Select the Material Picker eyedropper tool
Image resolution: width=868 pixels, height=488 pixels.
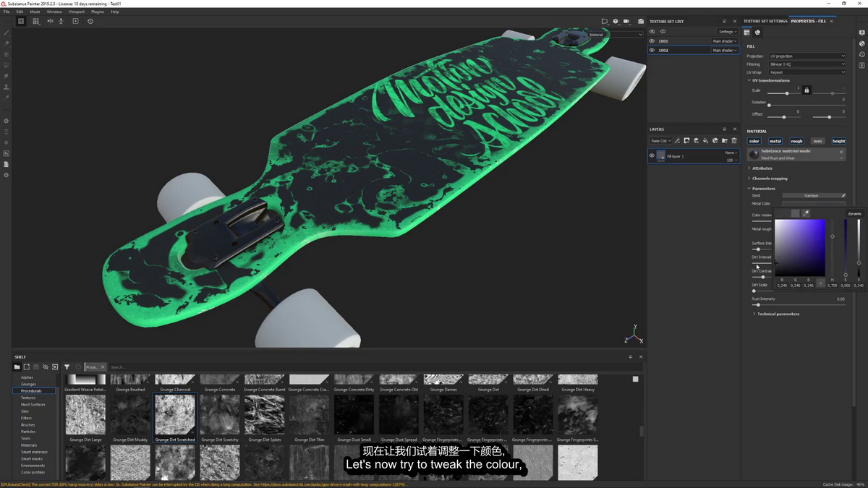pos(7,98)
